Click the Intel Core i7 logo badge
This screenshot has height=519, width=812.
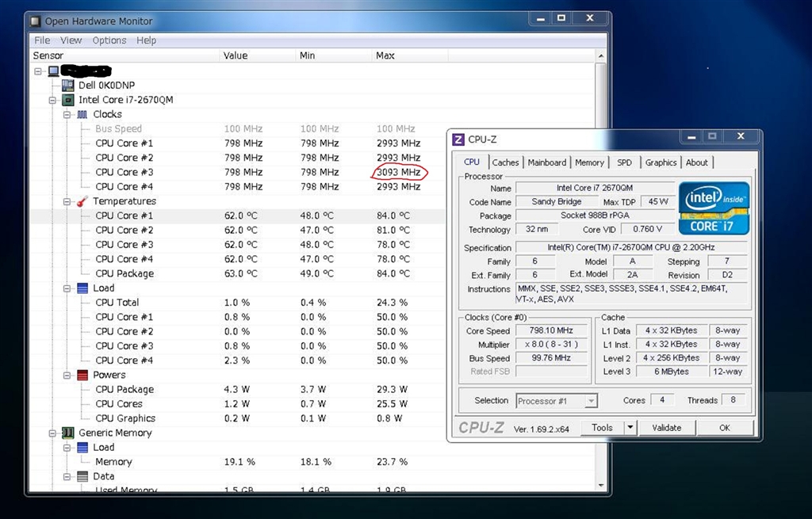[x=714, y=208]
